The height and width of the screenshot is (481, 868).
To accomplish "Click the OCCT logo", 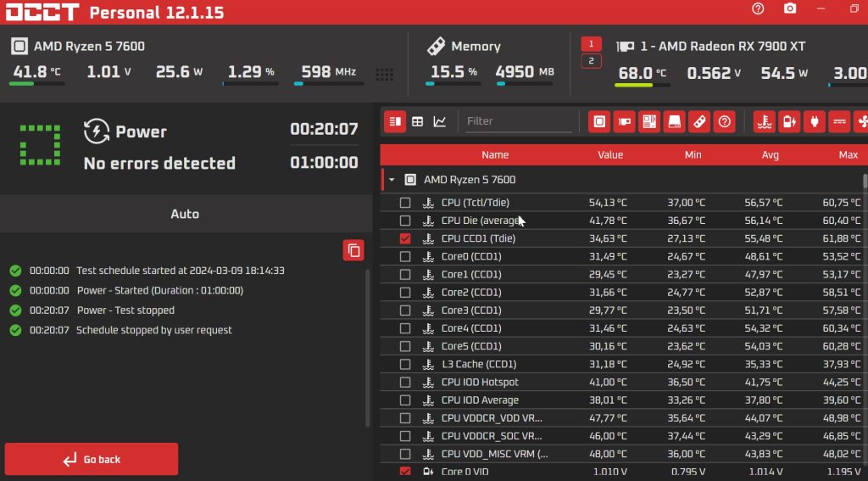I will click(42, 12).
